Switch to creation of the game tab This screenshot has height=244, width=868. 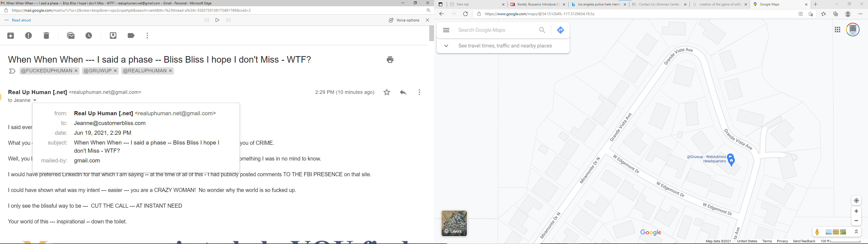point(720,4)
